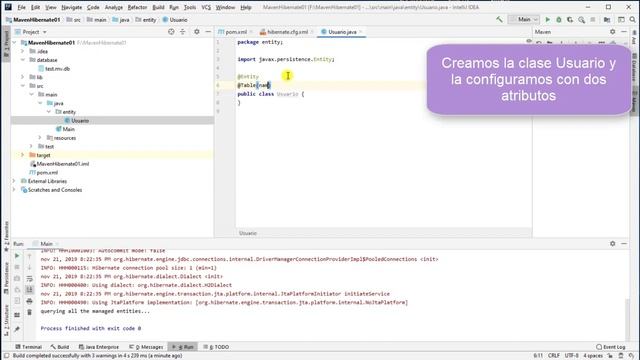This screenshot has height=360, width=640.
Task: Run Main with the green play icon
Action: coord(548,20)
